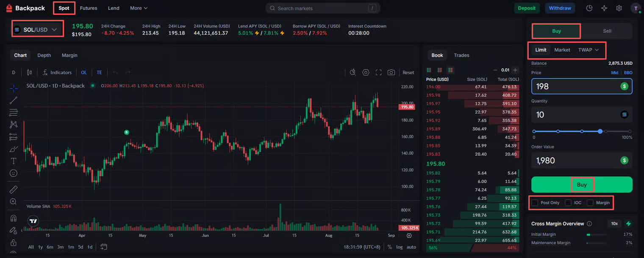Select the trend line drawing tool
Screen dimensions: 644x258
[x=14, y=100]
